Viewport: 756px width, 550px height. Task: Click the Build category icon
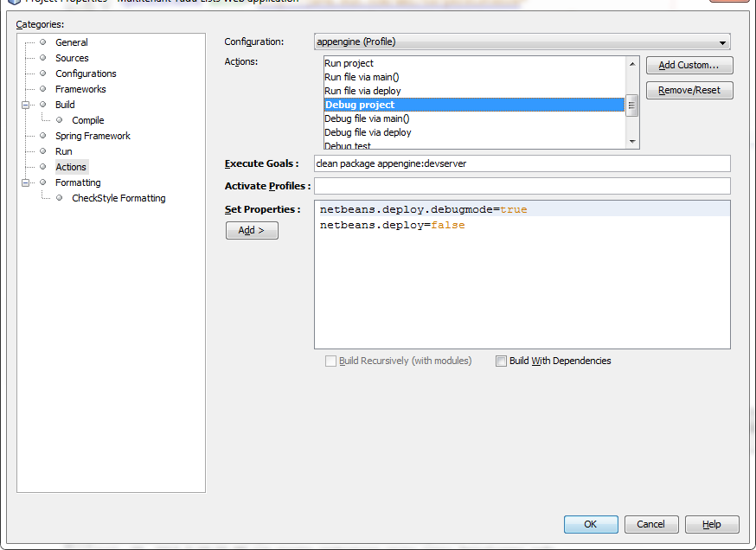[x=43, y=104]
